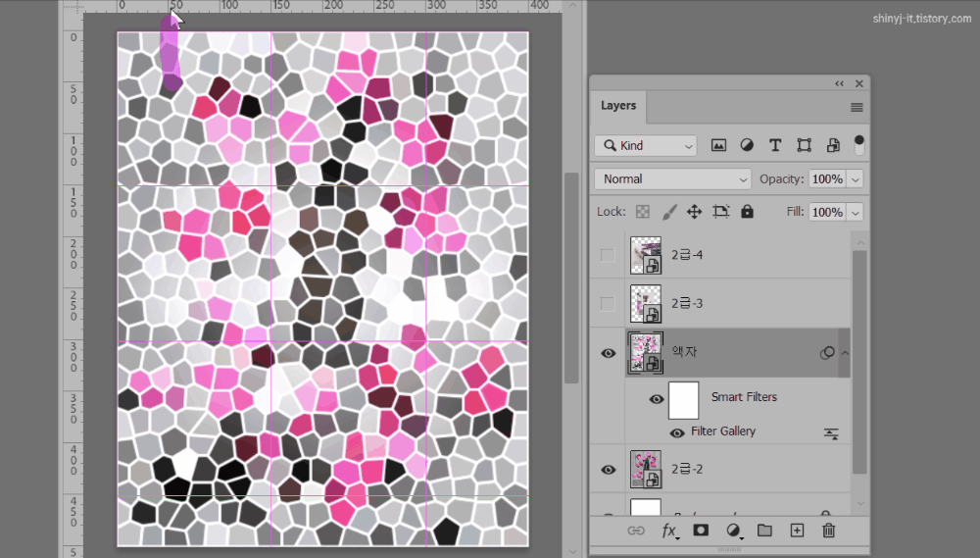Click the canvas scroll up arrow
980x558 pixels.
[x=572, y=6]
